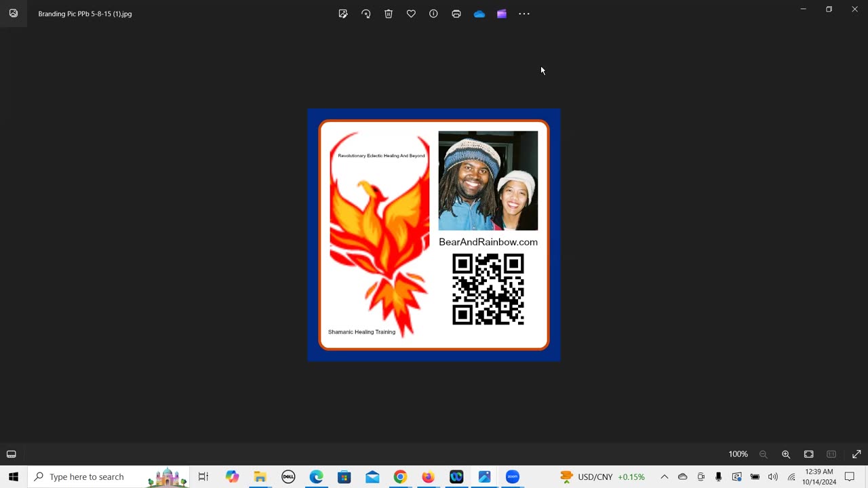Toggle the filmstrip at bottom-left corner
This screenshot has width=868, height=488.
coord(12,454)
